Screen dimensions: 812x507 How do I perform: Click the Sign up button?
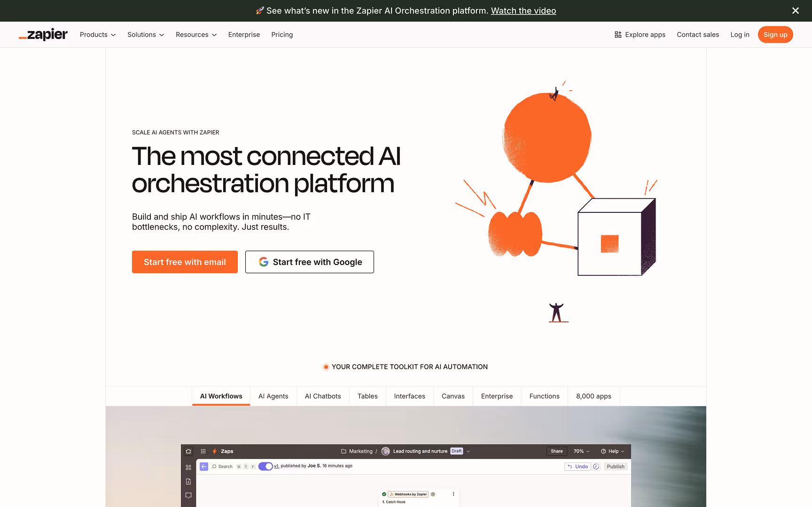(x=775, y=35)
